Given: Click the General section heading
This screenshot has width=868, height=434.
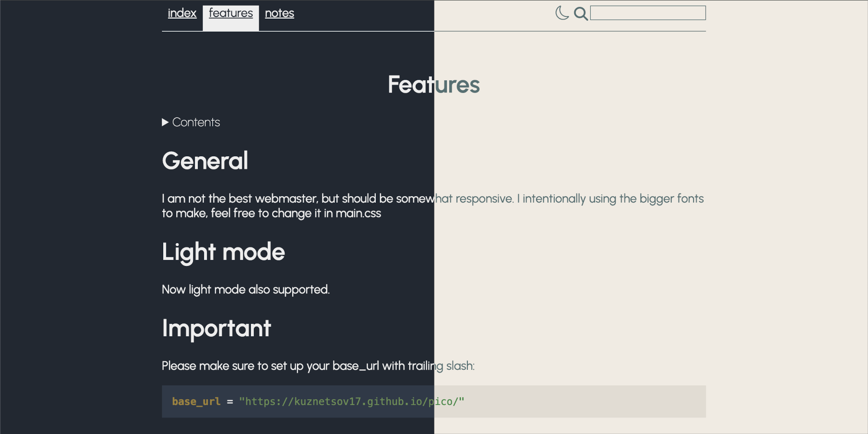Looking at the screenshot, I should click(204, 161).
